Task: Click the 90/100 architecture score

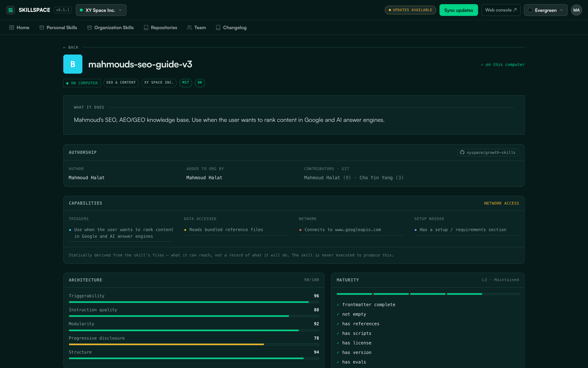Action: pos(311,280)
